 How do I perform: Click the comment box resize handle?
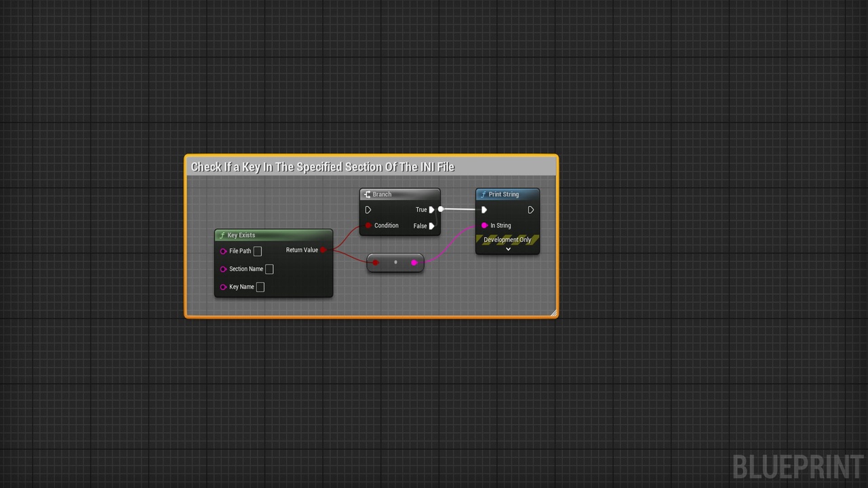coord(553,312)
